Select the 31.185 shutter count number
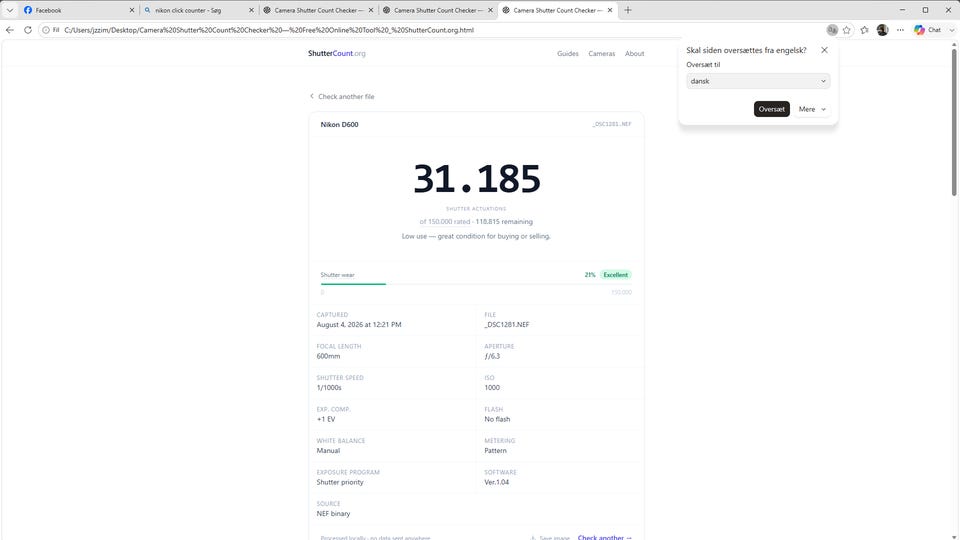 click(477, 179)
